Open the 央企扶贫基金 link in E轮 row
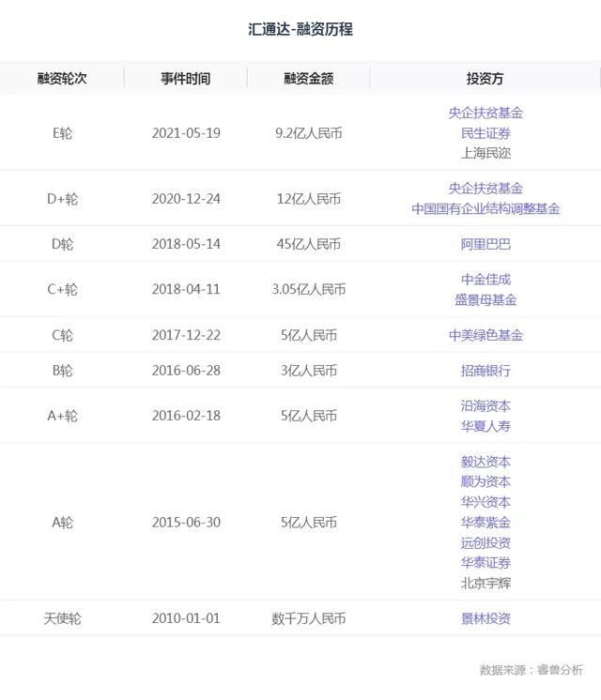 pyautogui.click(x=485, y=113)
